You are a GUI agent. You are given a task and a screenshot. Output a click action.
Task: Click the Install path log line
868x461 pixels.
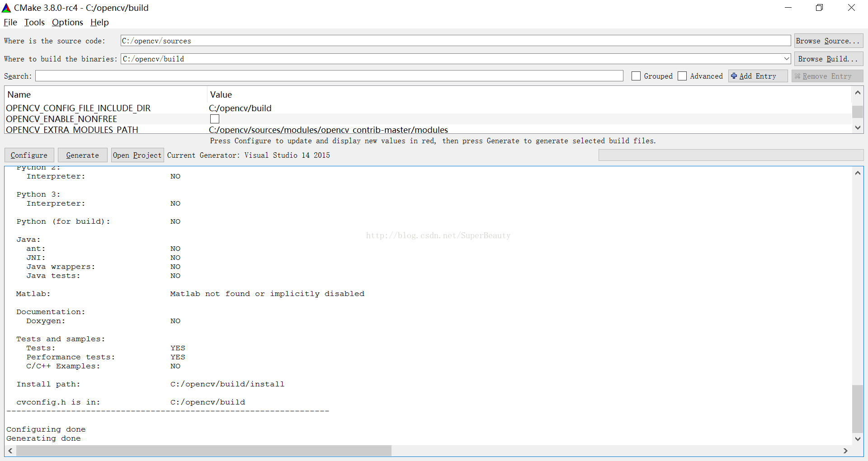tap(151, 384)
